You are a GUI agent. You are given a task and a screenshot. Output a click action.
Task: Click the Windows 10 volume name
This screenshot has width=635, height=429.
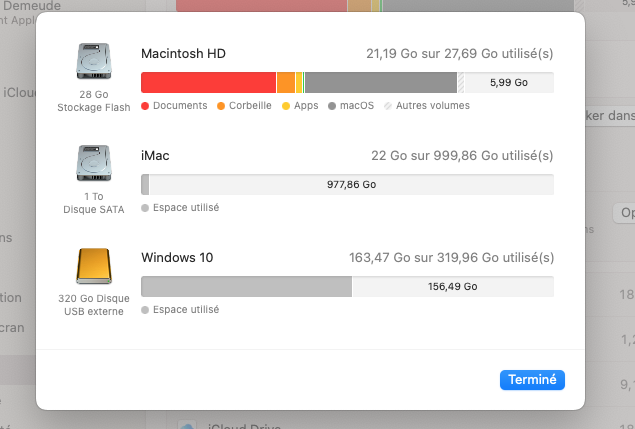(177, 257)
